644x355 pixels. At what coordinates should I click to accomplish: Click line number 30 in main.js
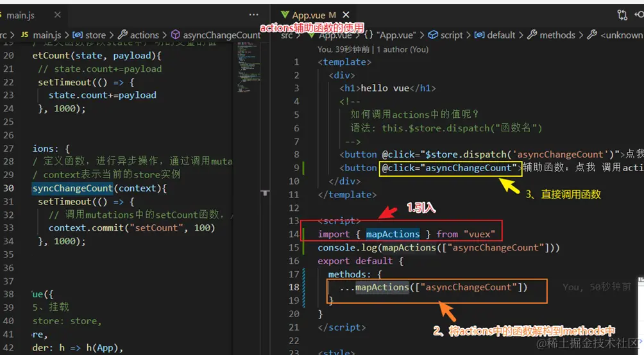point(8,188)
